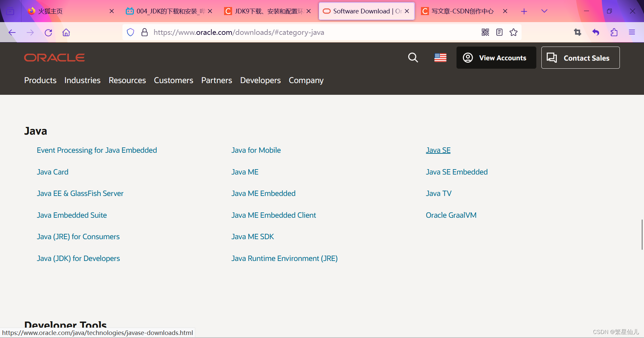
Task: Bookmark this page with the star
Action: point(514,32)
